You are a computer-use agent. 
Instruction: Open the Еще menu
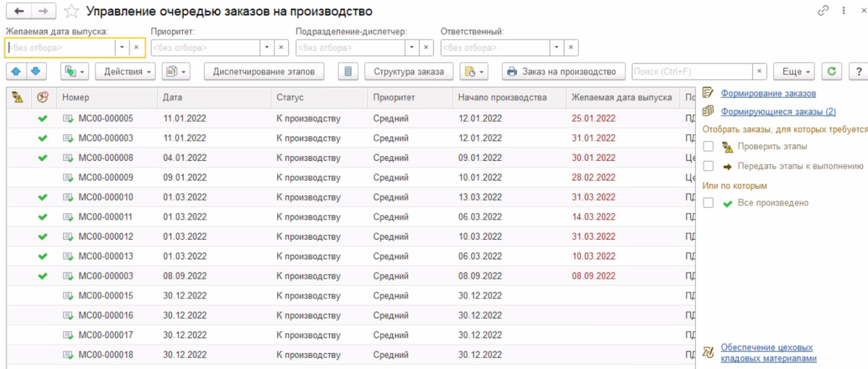pos(794,72)
